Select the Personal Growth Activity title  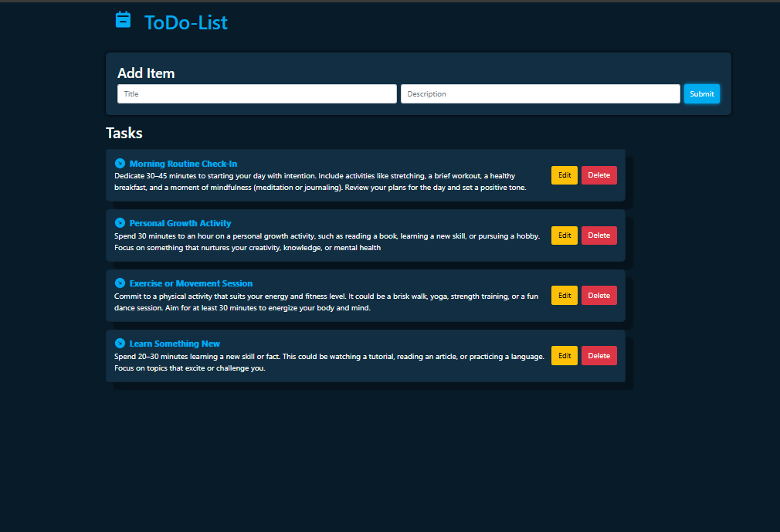pyautogui.click(x=180, y=223)
